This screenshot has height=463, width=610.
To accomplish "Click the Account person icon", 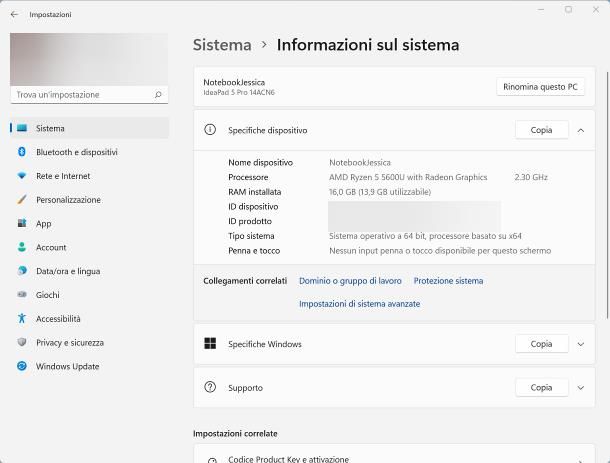I will [22, 247].
